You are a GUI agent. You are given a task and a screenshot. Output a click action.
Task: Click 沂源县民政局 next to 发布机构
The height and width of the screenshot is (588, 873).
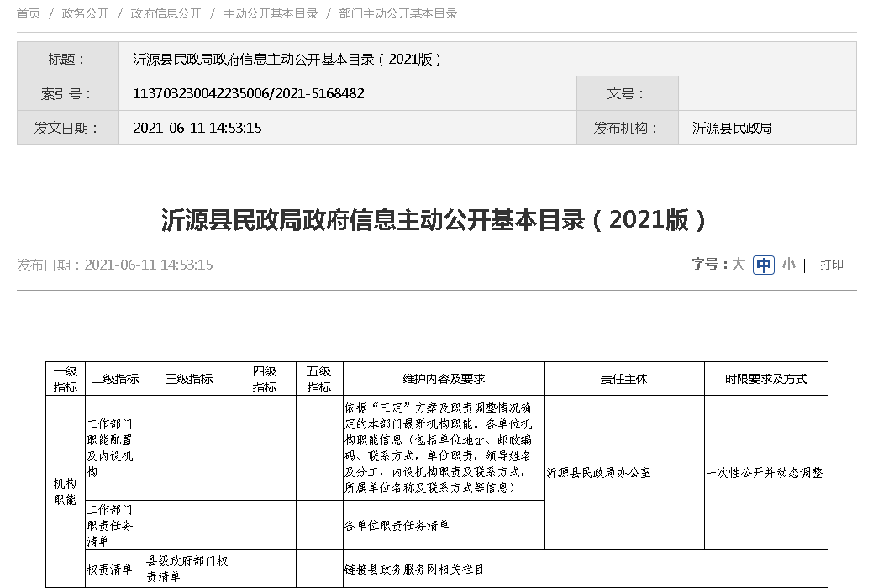(732, 128)
